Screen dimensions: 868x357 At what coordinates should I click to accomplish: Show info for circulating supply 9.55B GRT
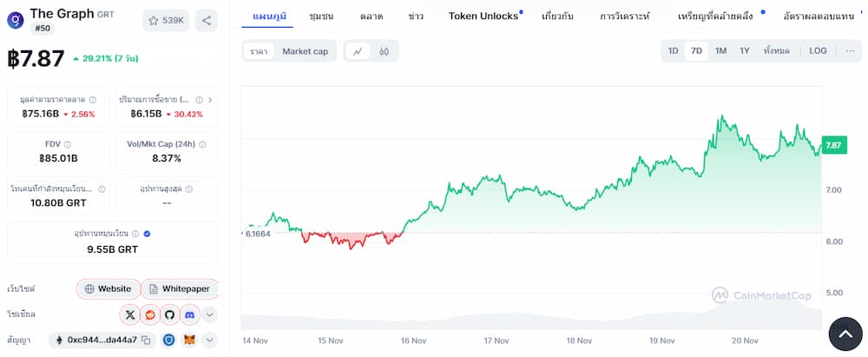click(135, 234)
